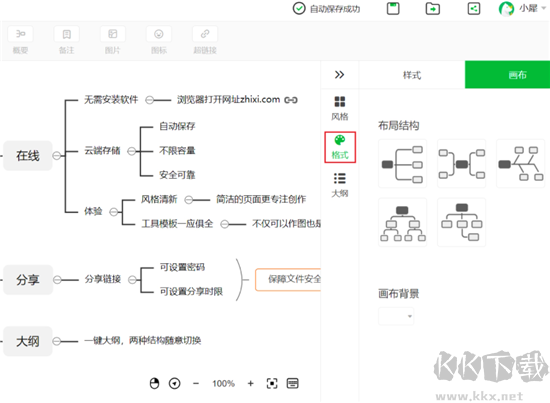Select the 分享 main node

28,280
